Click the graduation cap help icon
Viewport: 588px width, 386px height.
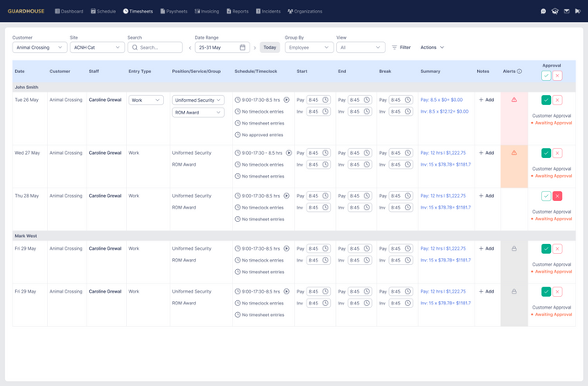(x=555, y=11)
